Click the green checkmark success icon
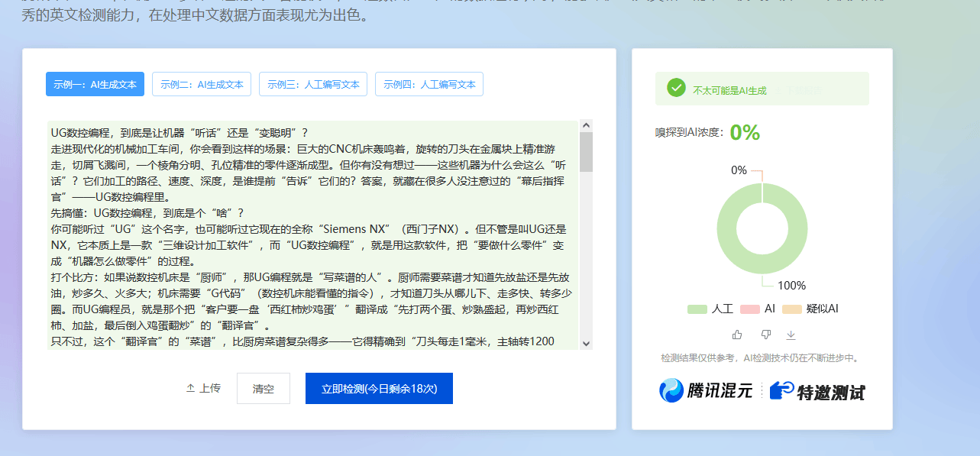This screenshot has width=980, height=456. pyautogui.click(x=675, y=88)
